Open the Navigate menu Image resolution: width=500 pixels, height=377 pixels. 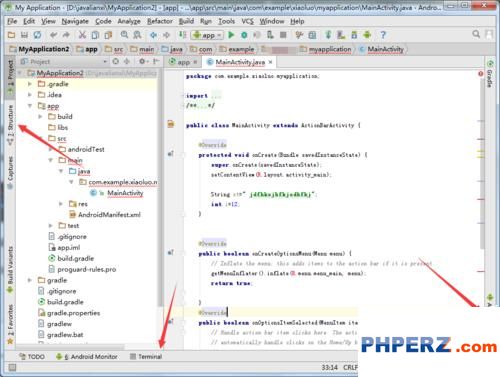pyautogui.click(x=75, y=21)
